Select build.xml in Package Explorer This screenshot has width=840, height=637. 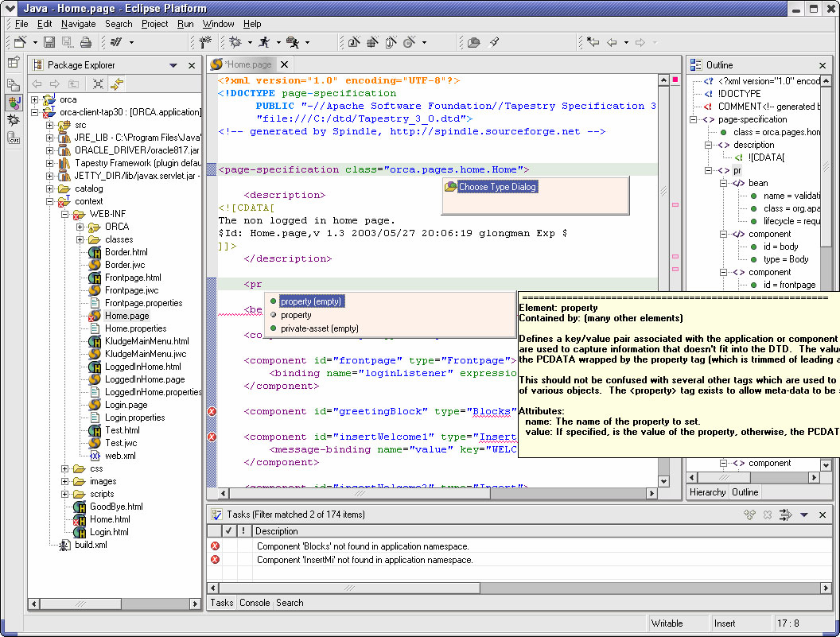click(x=91, y=545)
